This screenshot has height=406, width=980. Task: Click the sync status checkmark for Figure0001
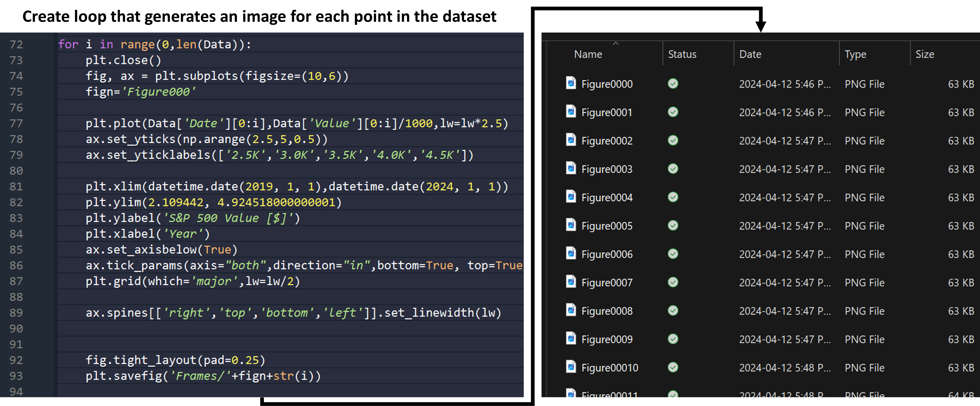click(673, 112)
